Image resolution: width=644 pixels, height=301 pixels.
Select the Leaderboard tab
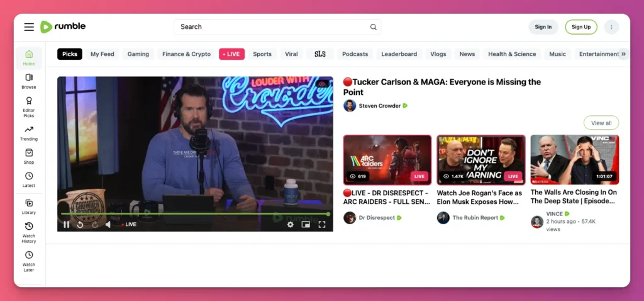tap(399, 54)
